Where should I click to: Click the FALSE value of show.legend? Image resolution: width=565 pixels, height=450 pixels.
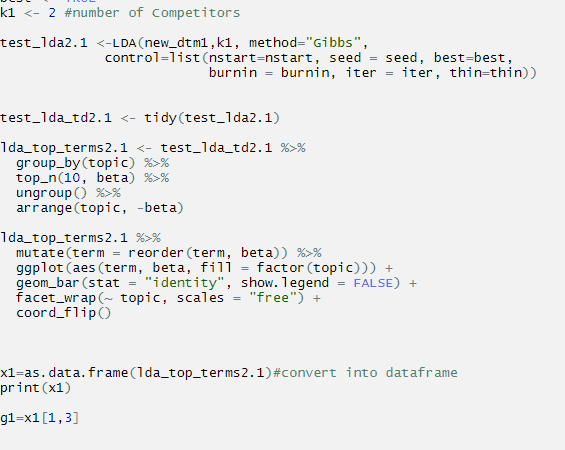point(373,283)
